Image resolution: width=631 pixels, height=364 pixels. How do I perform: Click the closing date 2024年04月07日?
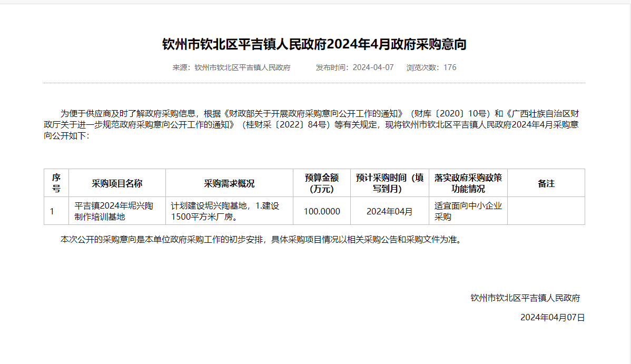click(x=553, y=317)
